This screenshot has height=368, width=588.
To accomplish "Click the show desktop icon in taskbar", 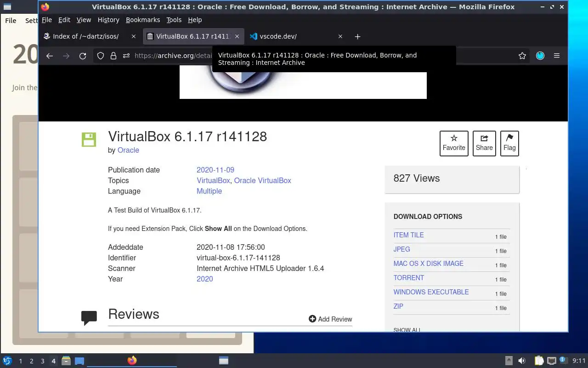I will click(x=79, y=361).
